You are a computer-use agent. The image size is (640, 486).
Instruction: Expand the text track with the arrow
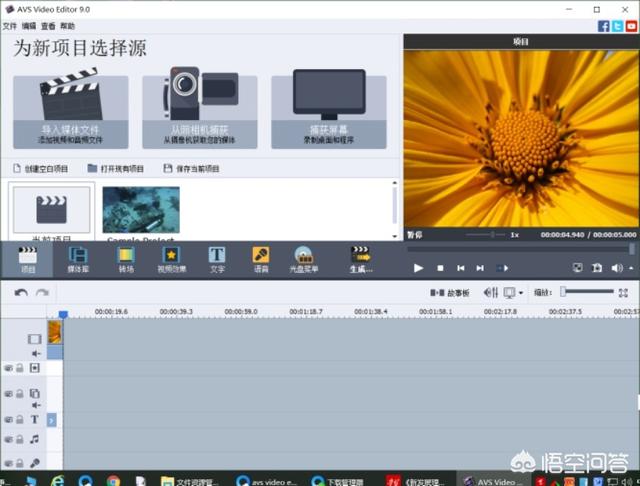52,420
